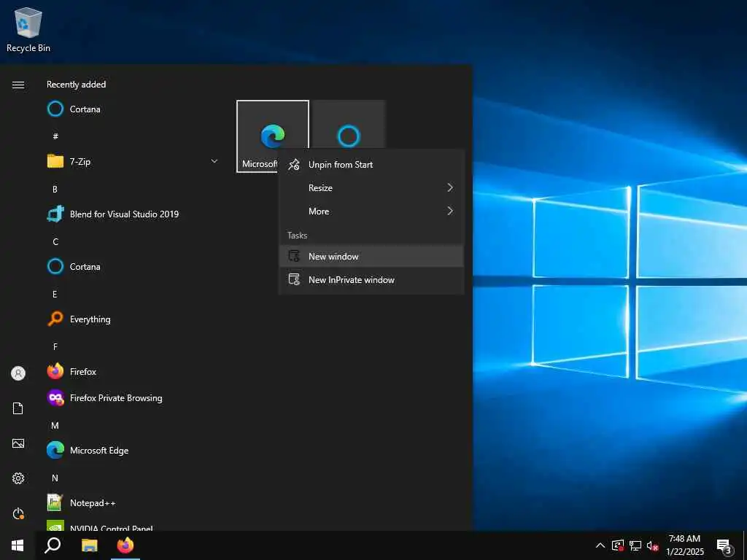Open the Resize submenu
This screenshot has width=747, height=560.
pos(371,187)
